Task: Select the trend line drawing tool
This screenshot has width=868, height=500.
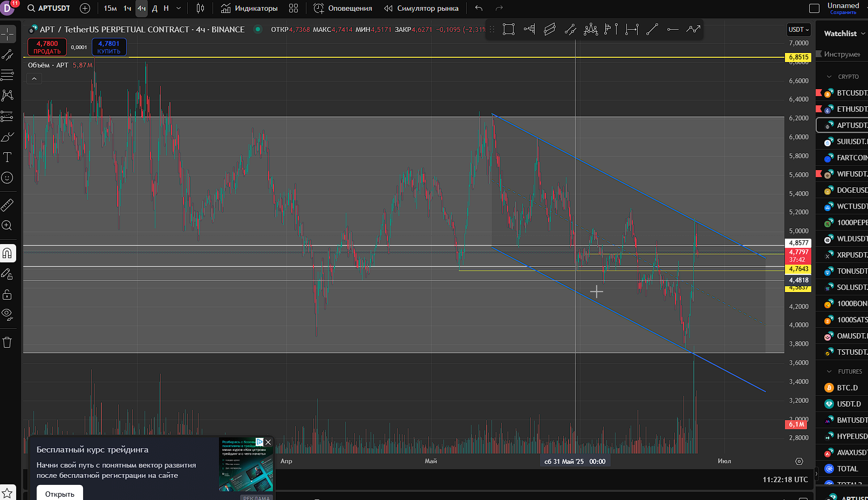Action: click(x=8, y=55)
